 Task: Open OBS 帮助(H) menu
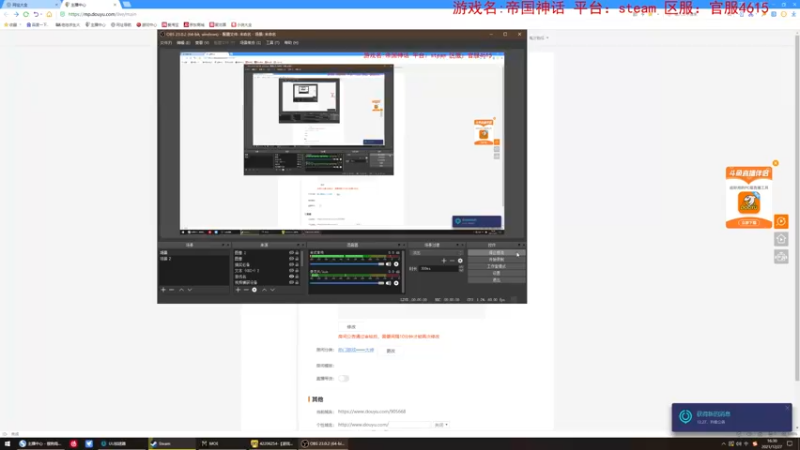click(x=291, y=43)
